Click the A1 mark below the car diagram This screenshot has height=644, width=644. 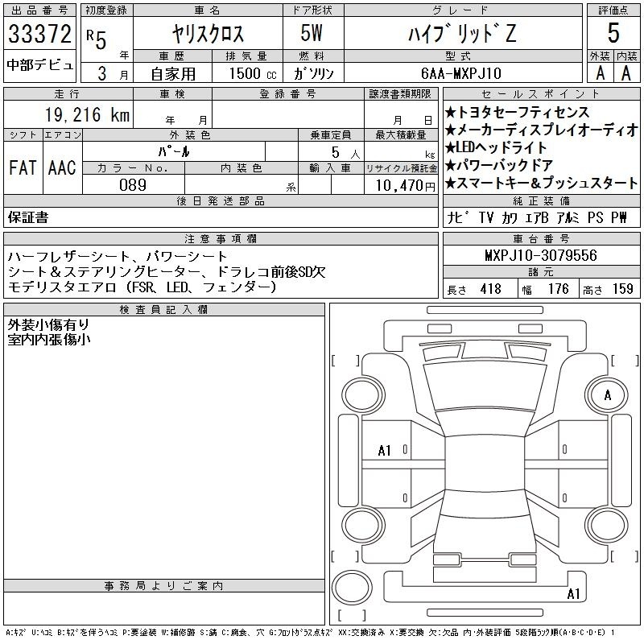[x=573, y=594]
